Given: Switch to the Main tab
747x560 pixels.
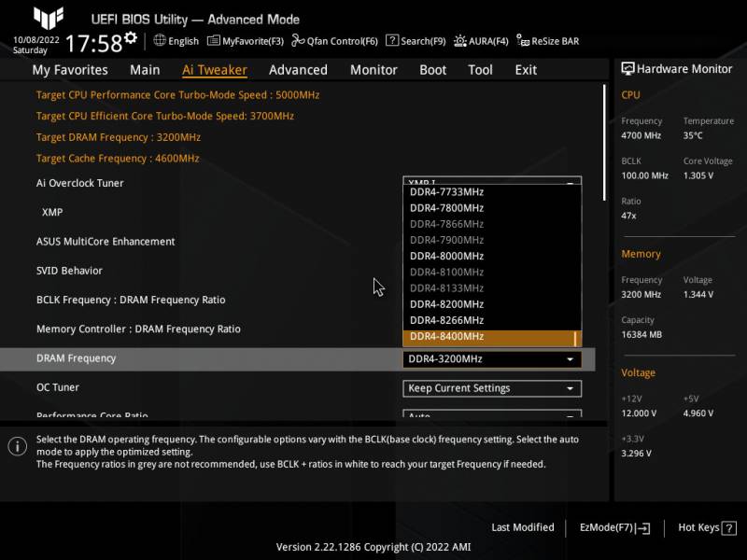Looking at the screenshot, I should point(145,70).
